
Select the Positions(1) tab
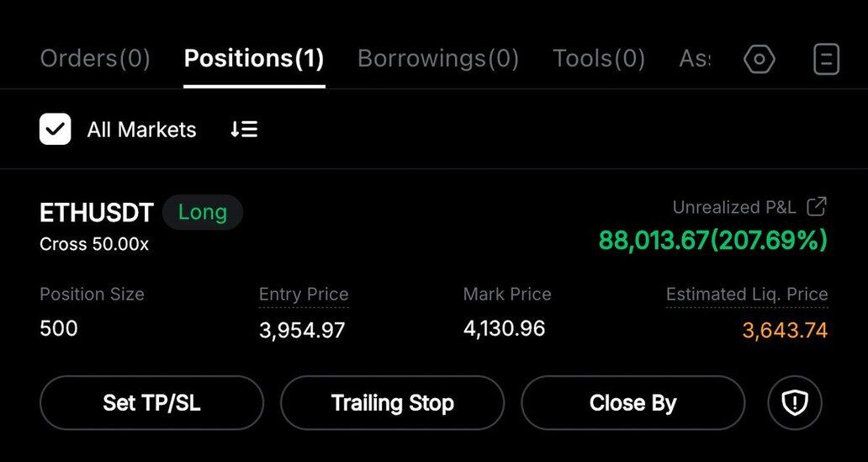pyautogui.click(x=254, y=59)
